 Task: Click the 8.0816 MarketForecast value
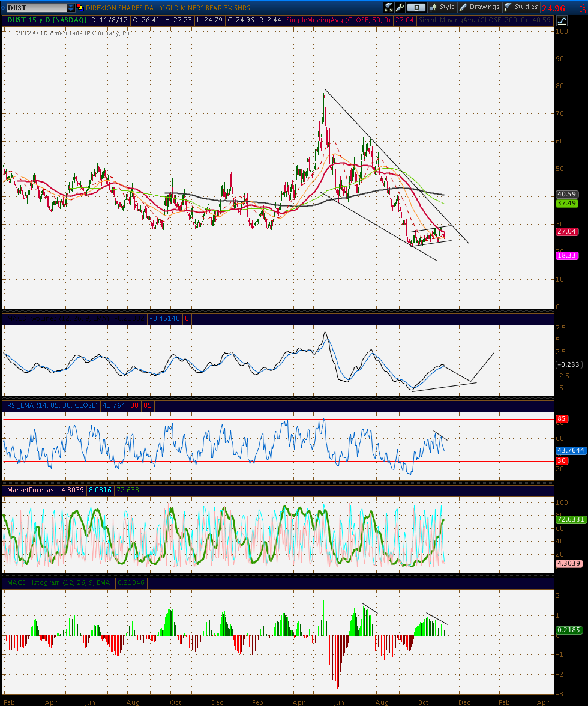click(100, 490)
